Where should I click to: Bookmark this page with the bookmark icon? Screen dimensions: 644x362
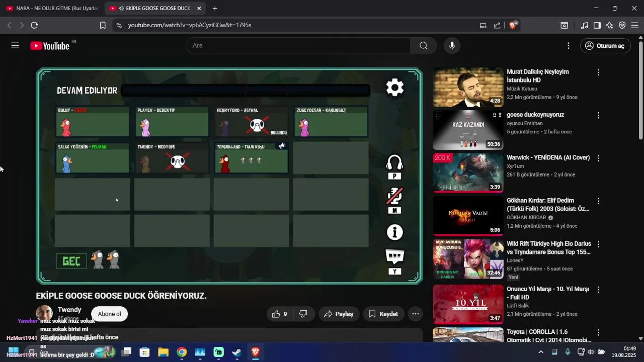tap(103, 25)
